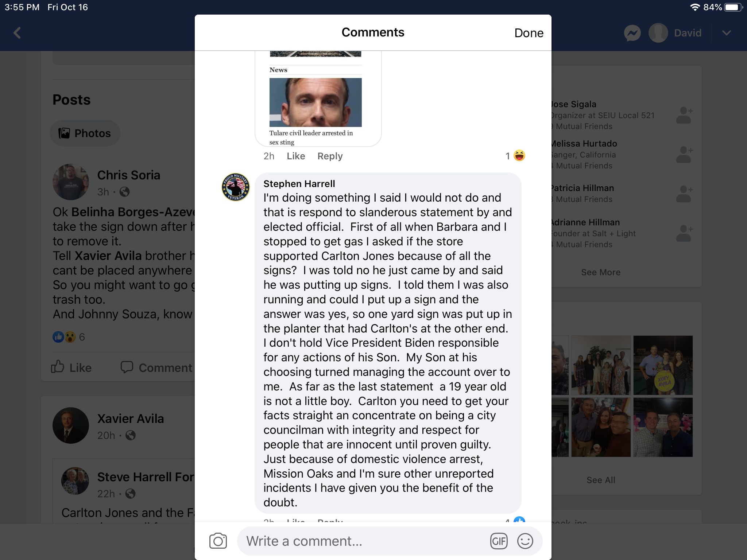Tap Done to close comments
747x560 pixels.
(529, 33)
